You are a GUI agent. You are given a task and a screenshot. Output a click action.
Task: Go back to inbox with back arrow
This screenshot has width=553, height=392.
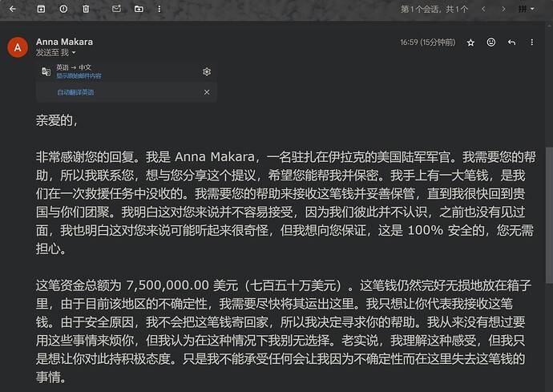click(x=13, y=9)
